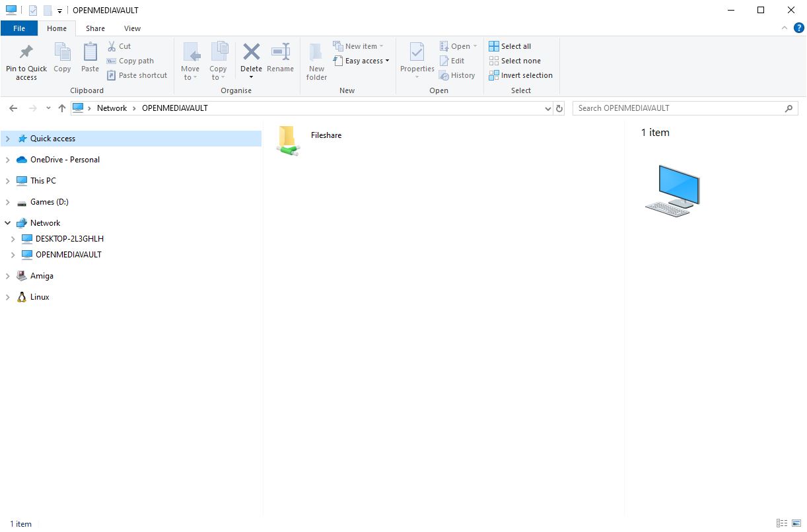Select This PC in navigation pane
The height and width of the screenshot is (532, 807).
[x=43, y=181]
